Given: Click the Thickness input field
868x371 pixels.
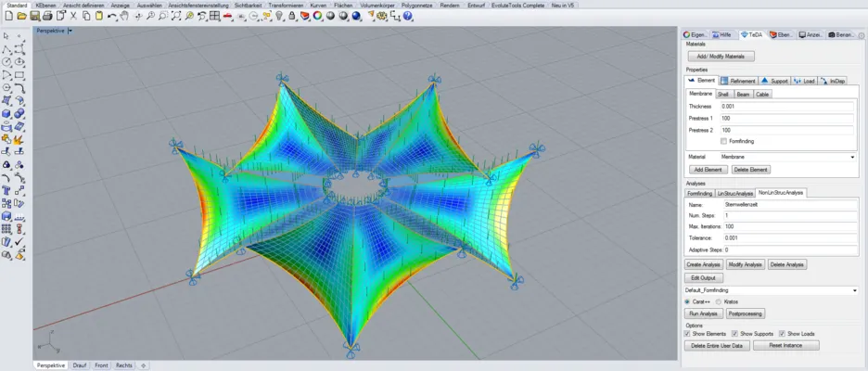Looking at the screenshot, I should pyautogui.click(x=786, y=107).
